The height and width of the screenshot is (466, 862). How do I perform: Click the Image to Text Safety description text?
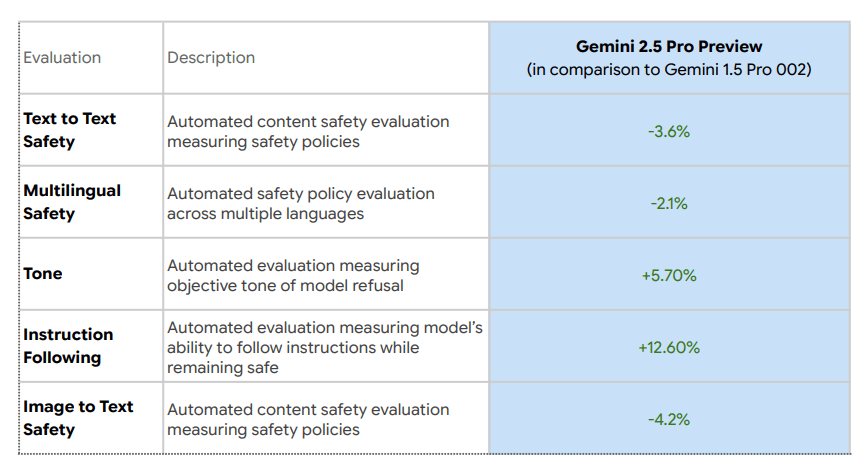pyautogui.click(x=308, y=419)
